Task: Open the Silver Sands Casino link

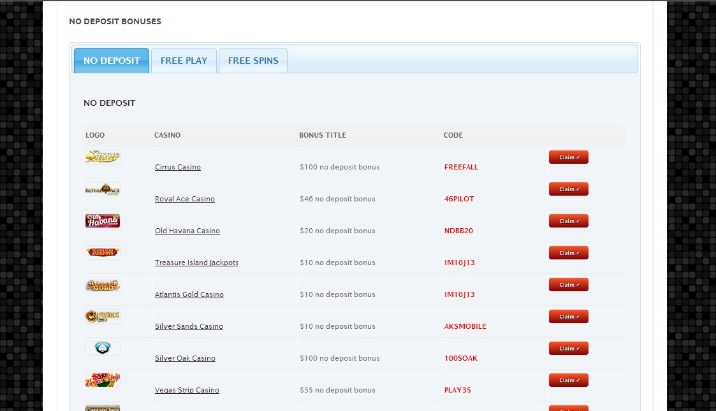Action: coord(189,327)
